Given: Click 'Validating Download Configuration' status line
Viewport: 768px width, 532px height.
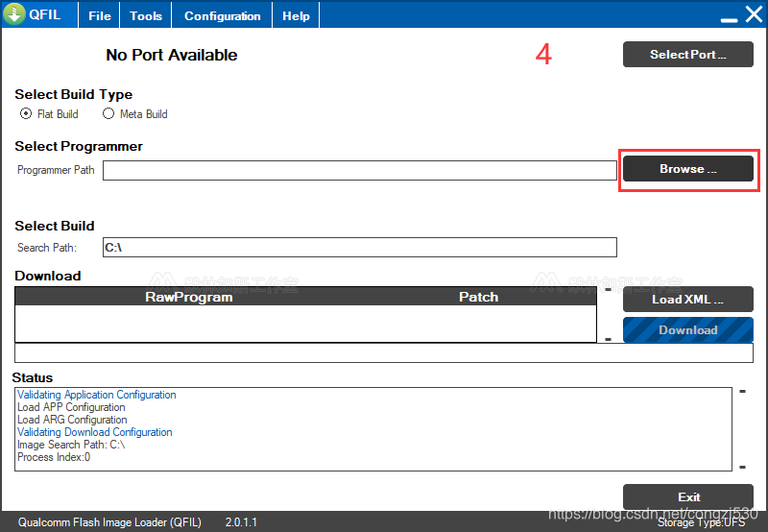Looking at the screenshot, I should [94, 432].
